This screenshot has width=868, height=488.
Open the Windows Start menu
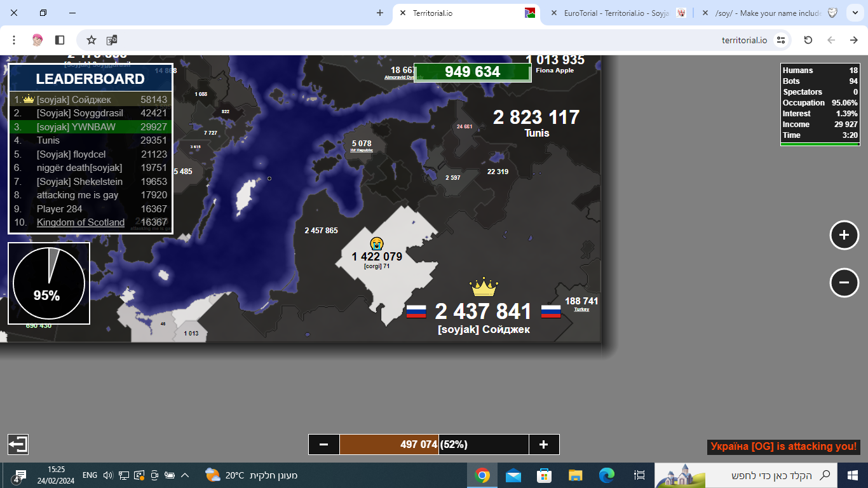pos(853,475)
